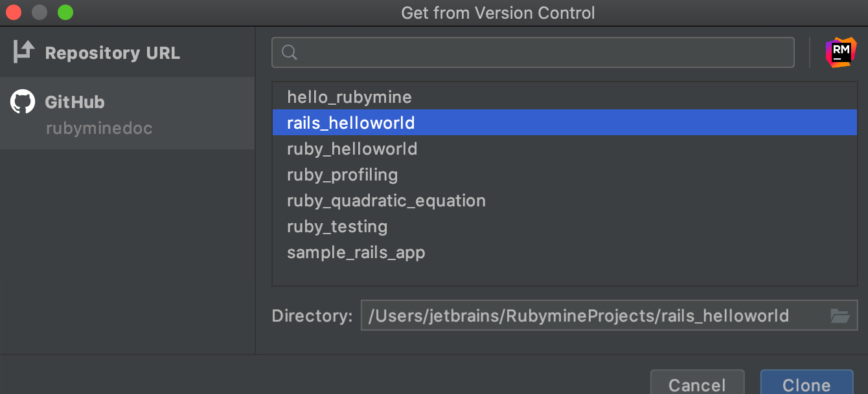Open the directory browse folder icon
The width and height of the screenshot is (868, 394).
[x=839, y=316]
